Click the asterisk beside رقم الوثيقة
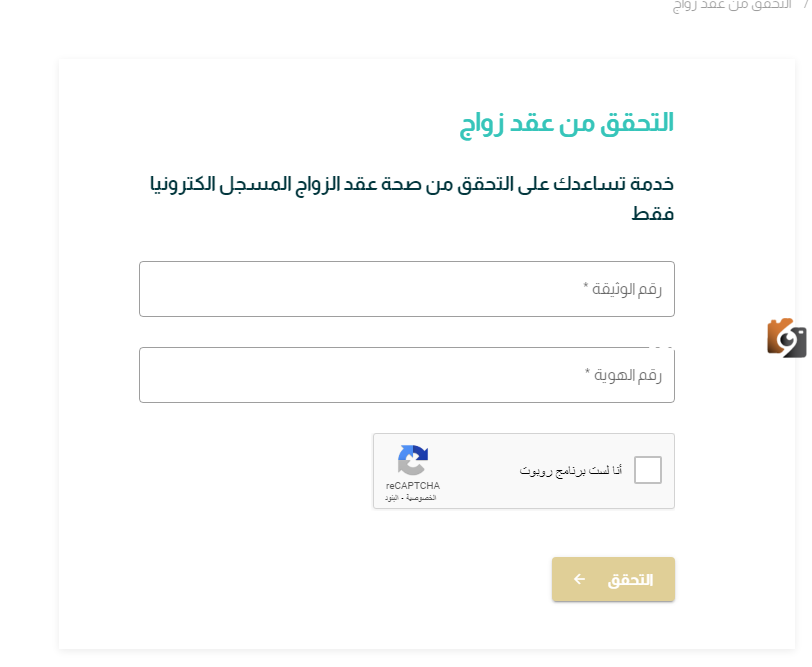812x667 pixels. pyautogui.click(x=586, y=285)
